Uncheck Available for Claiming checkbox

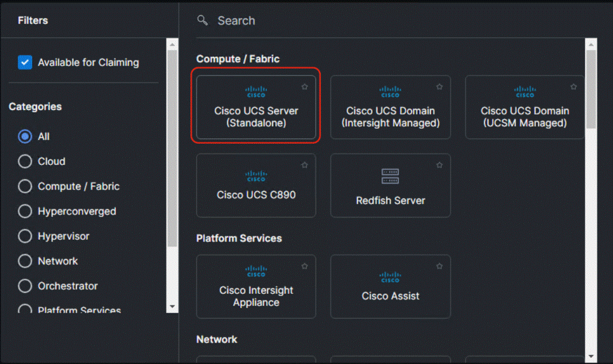point(25,62)
